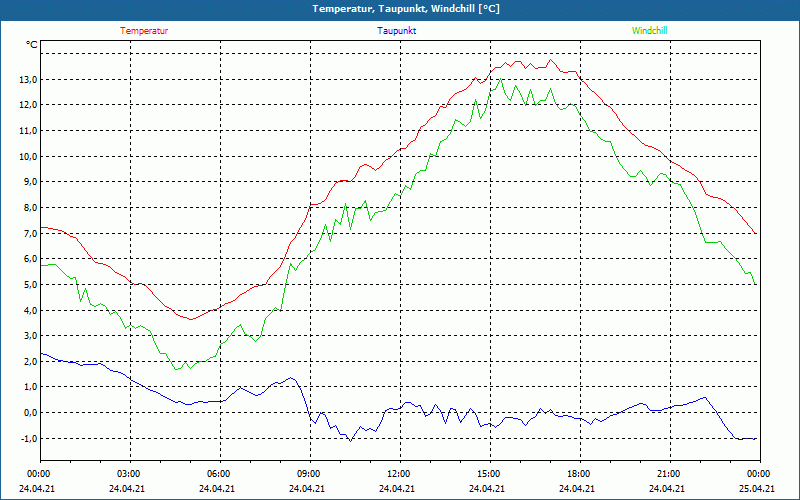Click the 06:00 time label
The height and width of the screenshot is (500, 800).
[220, 474]
